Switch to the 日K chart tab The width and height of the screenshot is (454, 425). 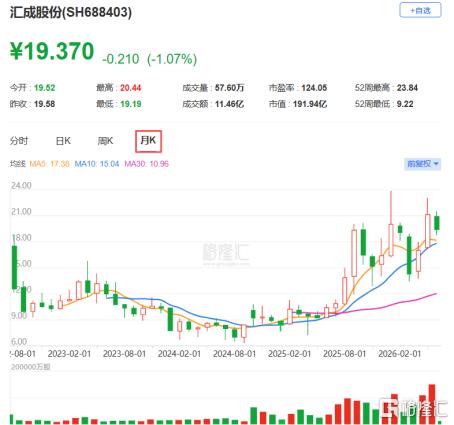(63, 141)
